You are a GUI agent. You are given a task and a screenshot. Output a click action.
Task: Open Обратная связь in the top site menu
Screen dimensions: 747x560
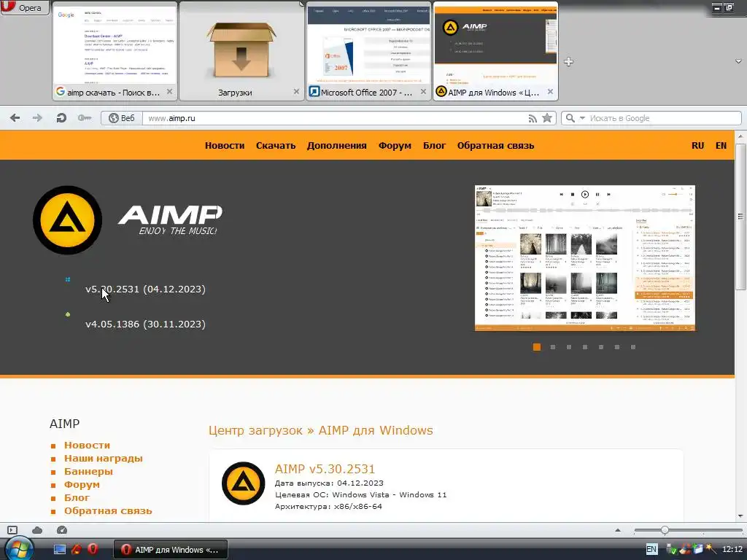(495, 146)
